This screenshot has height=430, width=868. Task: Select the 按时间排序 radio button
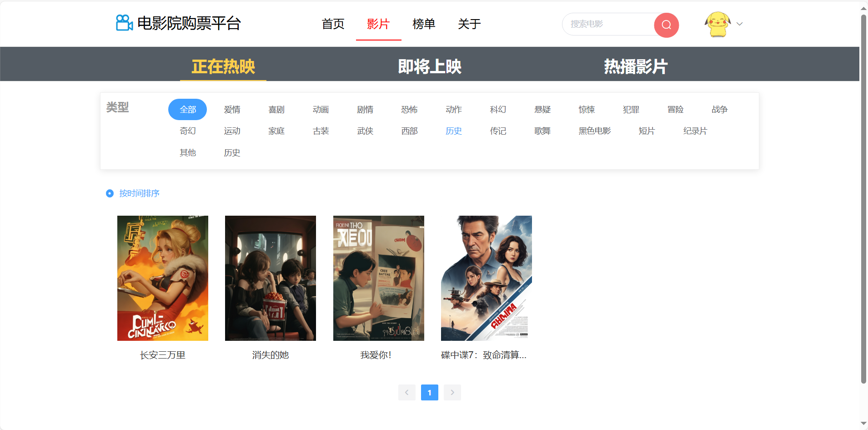click(110, 193)
